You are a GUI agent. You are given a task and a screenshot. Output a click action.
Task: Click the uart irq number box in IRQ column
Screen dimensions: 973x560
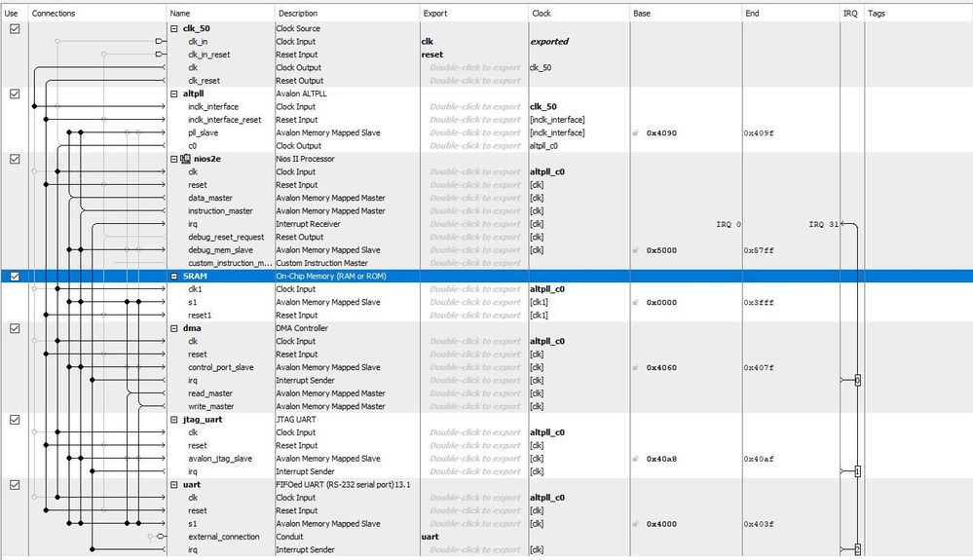[x=857, y=549]
